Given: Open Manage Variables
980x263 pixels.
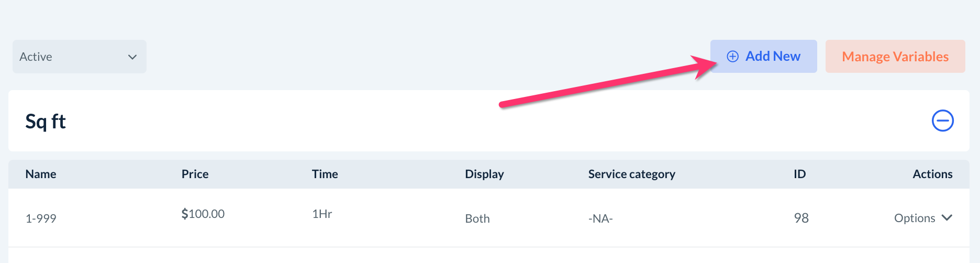Looking at the screenshot, I should click(895, 57).
